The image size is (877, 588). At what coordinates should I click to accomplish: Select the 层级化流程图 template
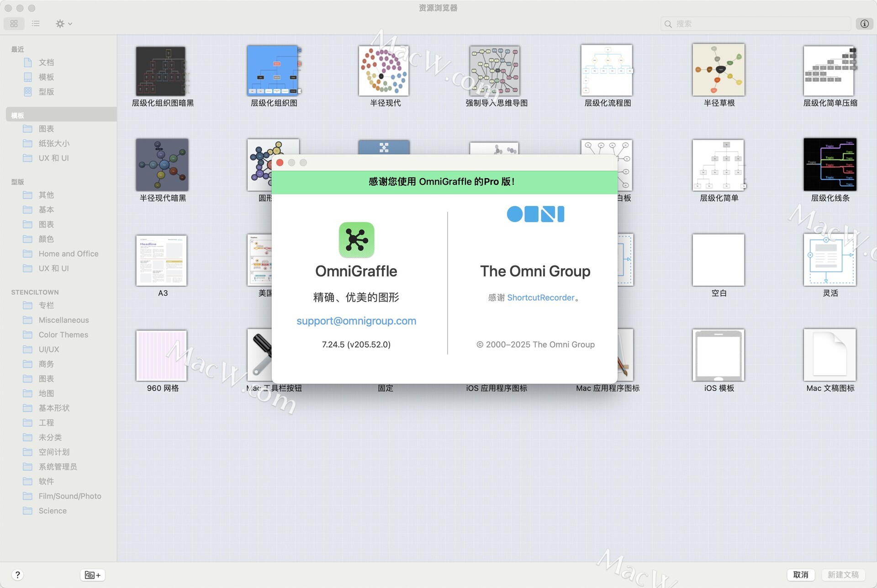coord(607,70)
